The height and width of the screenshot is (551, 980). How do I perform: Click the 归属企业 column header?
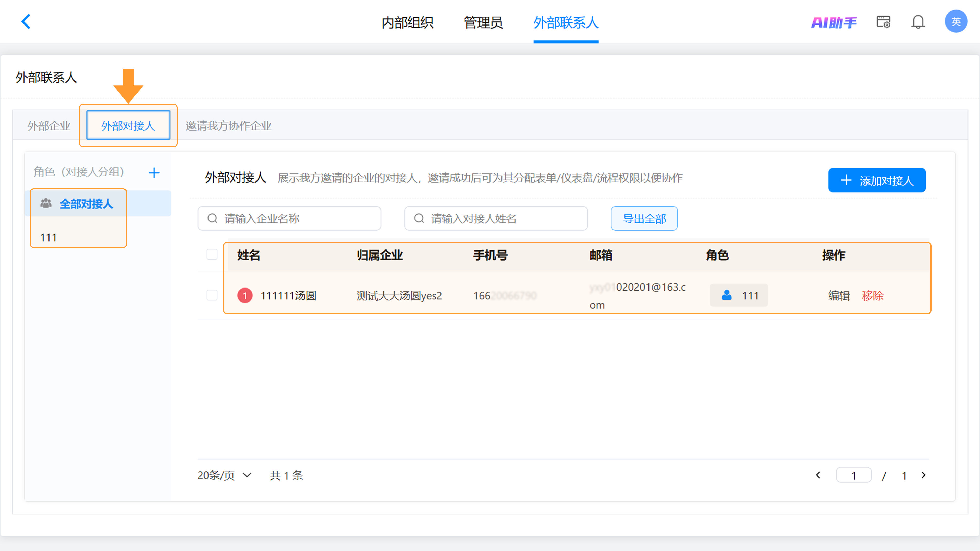click(x=380, y=255)
